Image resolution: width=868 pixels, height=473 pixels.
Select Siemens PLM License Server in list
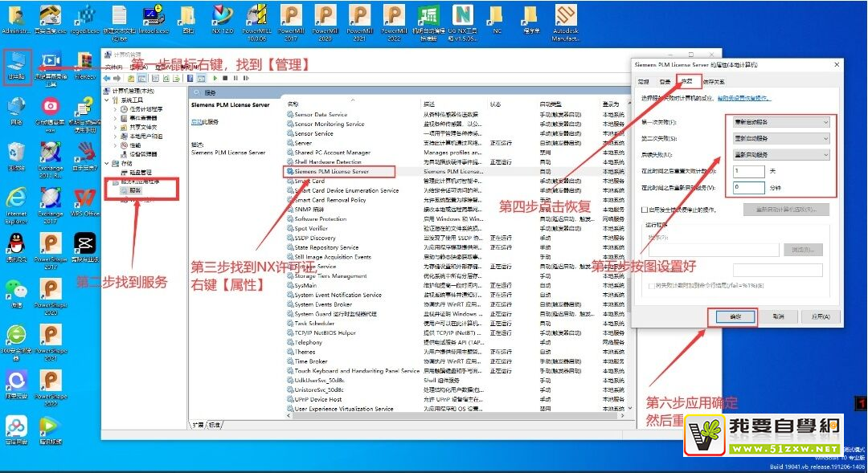(x=332, y=171)
